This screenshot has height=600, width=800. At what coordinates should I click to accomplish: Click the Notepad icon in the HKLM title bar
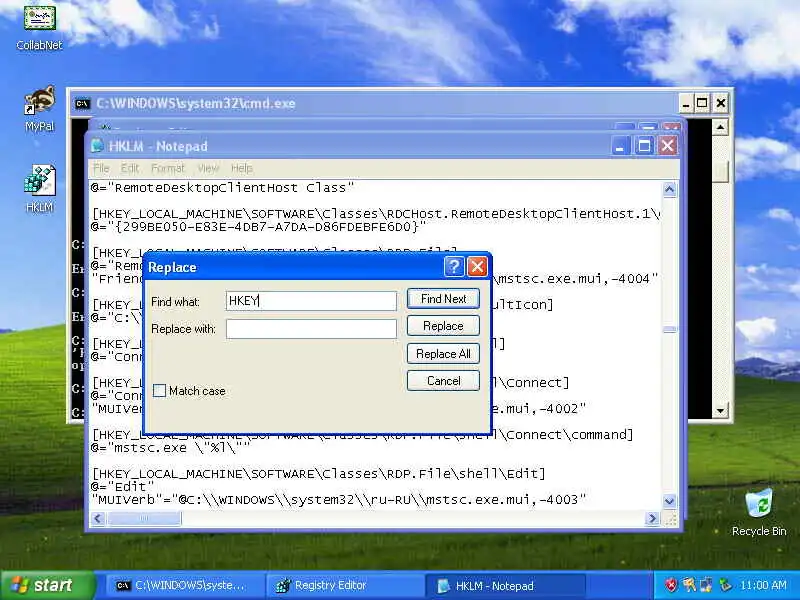[97, 146]
